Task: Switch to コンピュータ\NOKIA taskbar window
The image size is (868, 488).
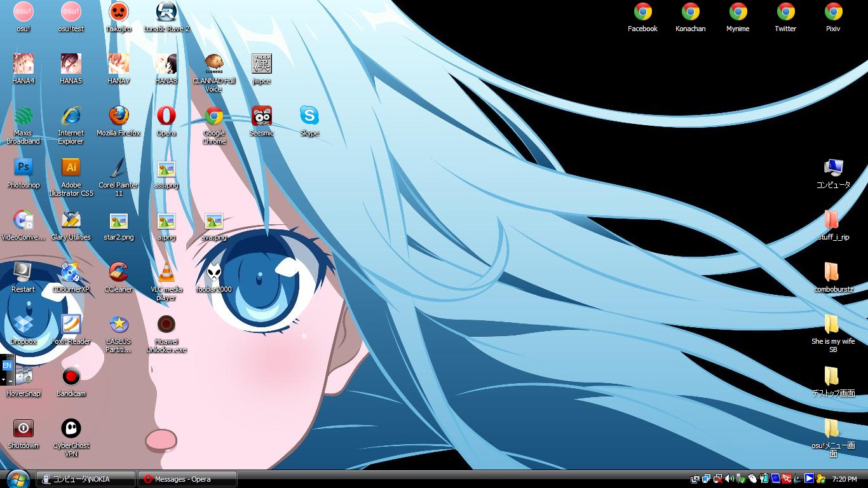Action: [x=86, y=479]
